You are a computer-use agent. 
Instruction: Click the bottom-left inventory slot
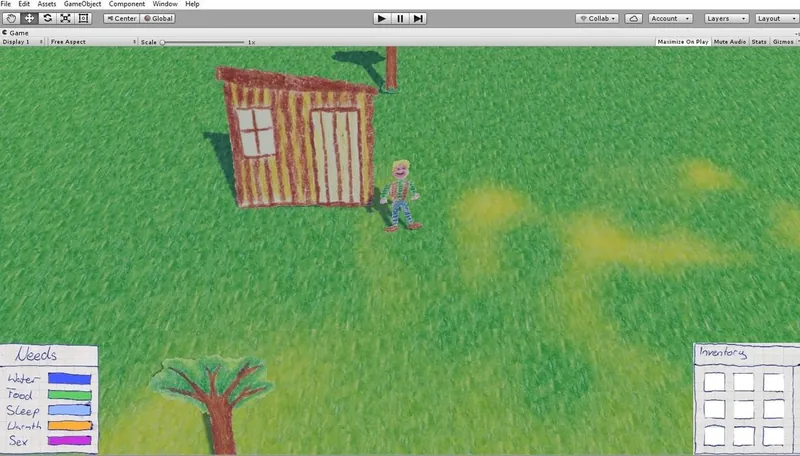pyautogui.click(x=714, y=436)
